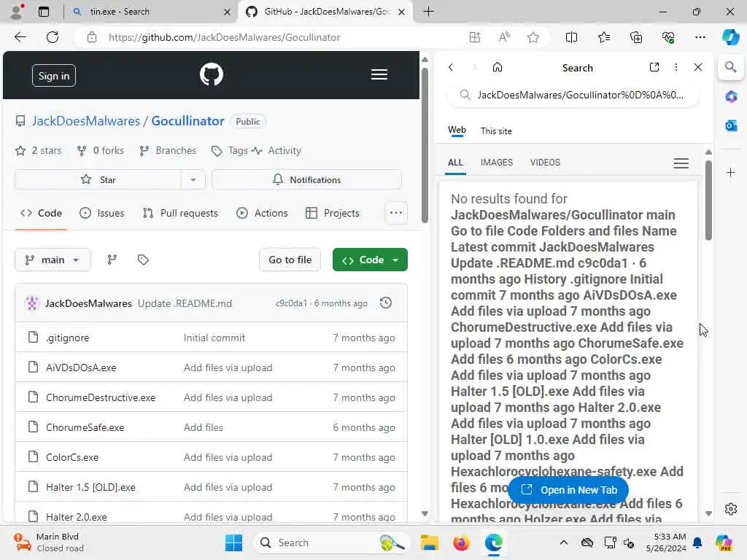Click the GitHub page vertical scrollbar
The height and width of the screenshot is (560, 747).
tap(425, 145)
